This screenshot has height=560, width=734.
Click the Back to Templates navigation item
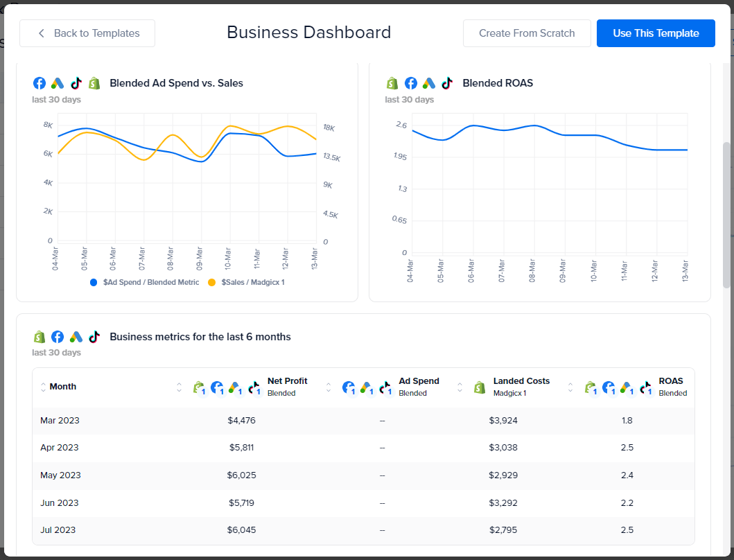(x=87, y=33)
